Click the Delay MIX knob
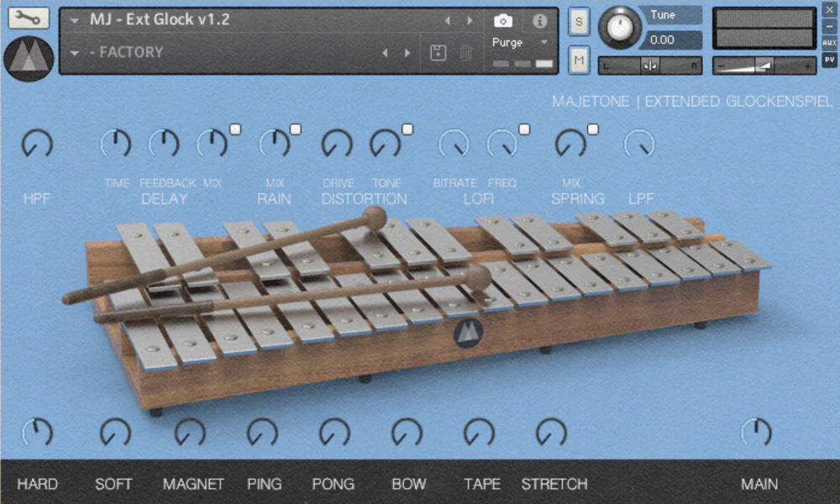 pos(213,144)
